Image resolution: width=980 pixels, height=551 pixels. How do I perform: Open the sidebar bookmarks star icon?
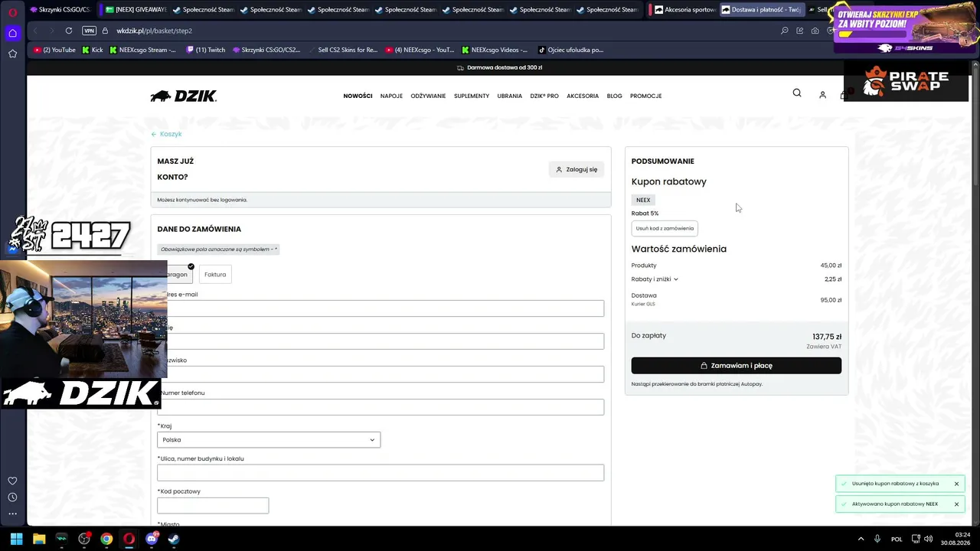[12, 54]
